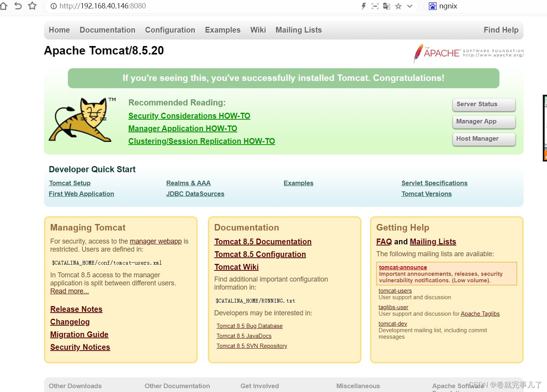This screenshot has height=392, width=547.
Task: Open Security Considerations HOW-TO link
Action: tap(189, 116)
